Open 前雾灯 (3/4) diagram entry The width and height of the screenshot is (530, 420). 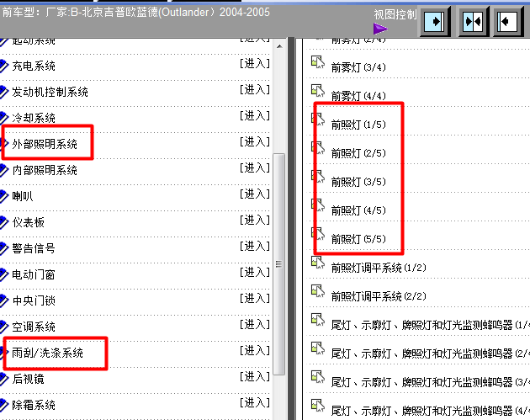pyautogui.click(x=358, y=67)
